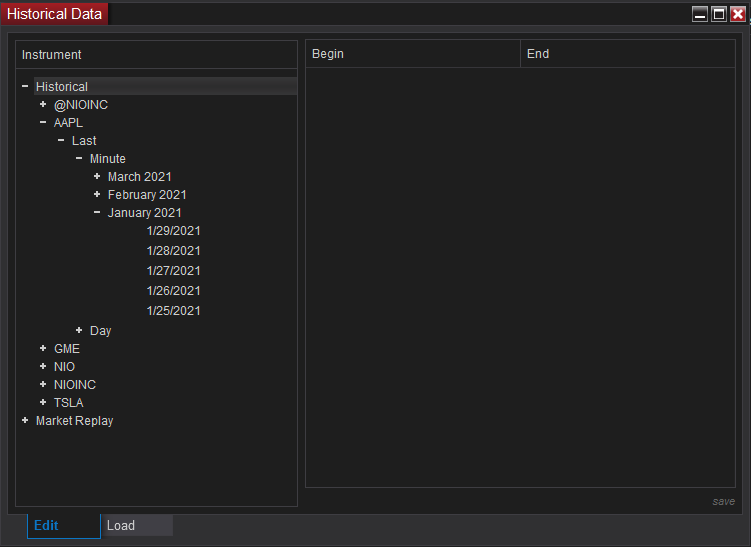The height and width of the screenshot is (547, 751).
Task: Click the End column header
Action: [x=628, y=54]
